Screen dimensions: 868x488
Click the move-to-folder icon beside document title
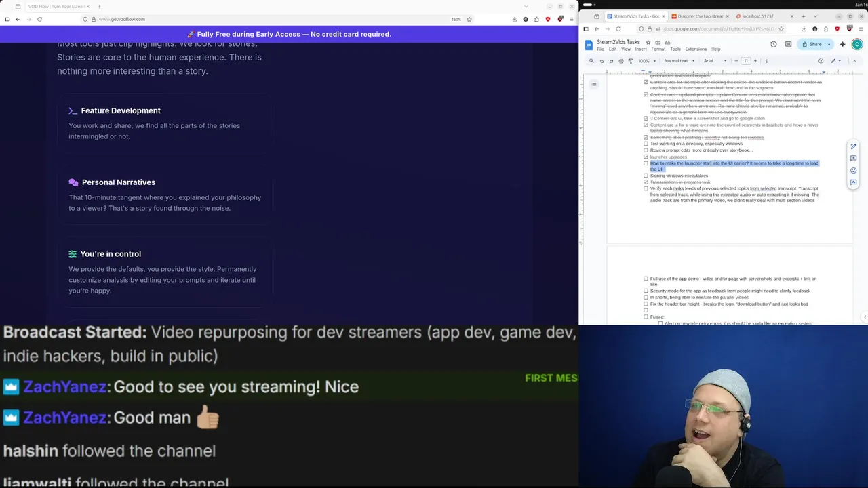click(658, 42)
